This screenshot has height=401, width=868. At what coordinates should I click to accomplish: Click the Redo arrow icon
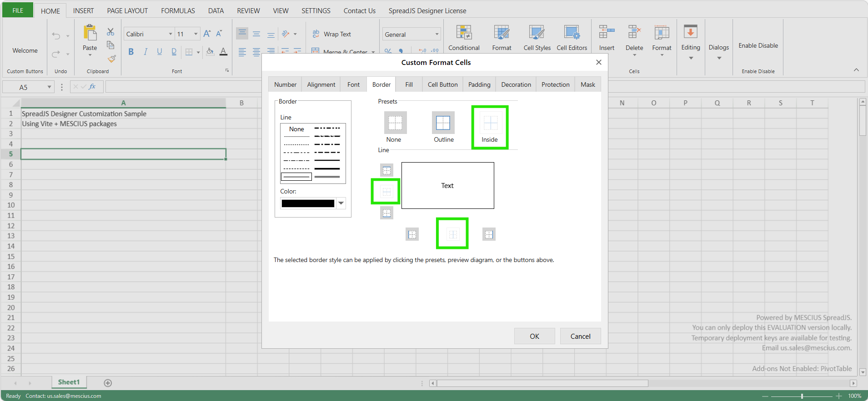56,54
